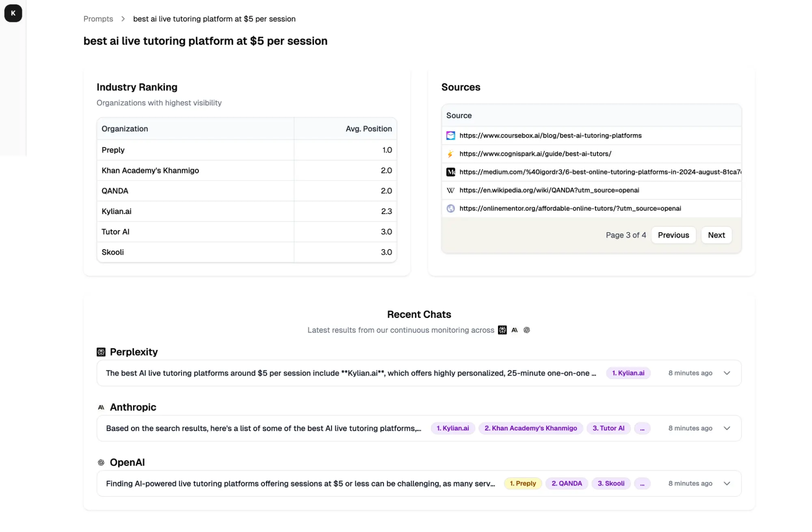Click the Previous pagination button
Image resolution: width=812 pixels, height=532 pixels.
tap(673, 235)
